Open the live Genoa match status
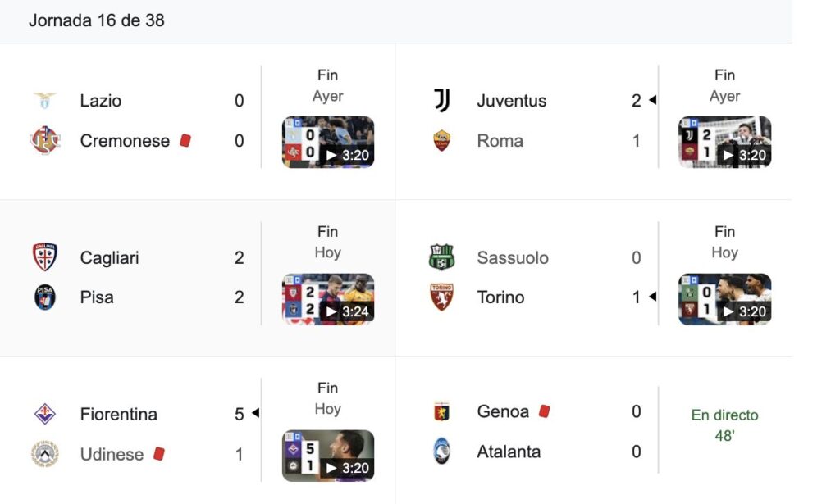Image resolution: width=840 pixels, height=504 pixels. (x=724, y=425)
